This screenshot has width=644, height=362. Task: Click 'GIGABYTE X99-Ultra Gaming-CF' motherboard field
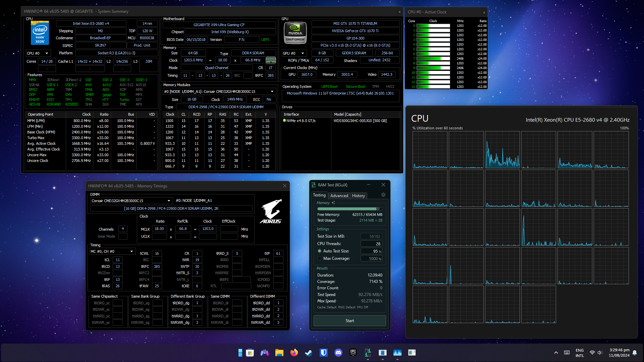click(x=219, y=25)
